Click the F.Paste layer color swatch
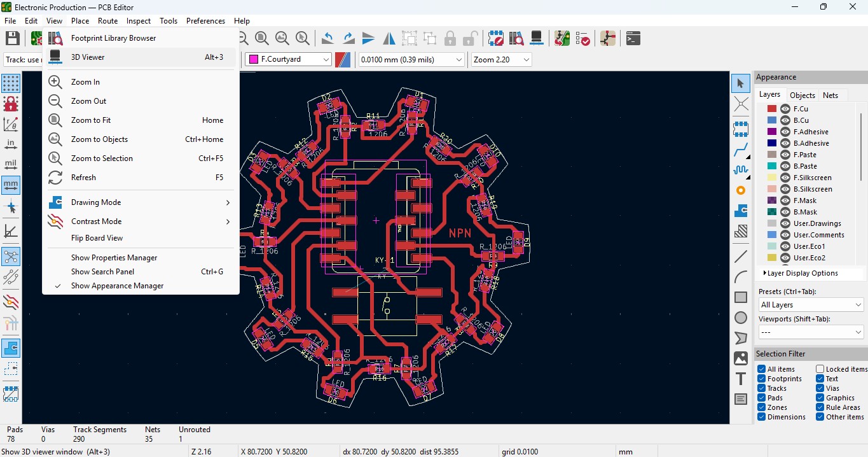The width and height of the screenshot is (868, 457). pyautogui.click(x=772, y=155)
